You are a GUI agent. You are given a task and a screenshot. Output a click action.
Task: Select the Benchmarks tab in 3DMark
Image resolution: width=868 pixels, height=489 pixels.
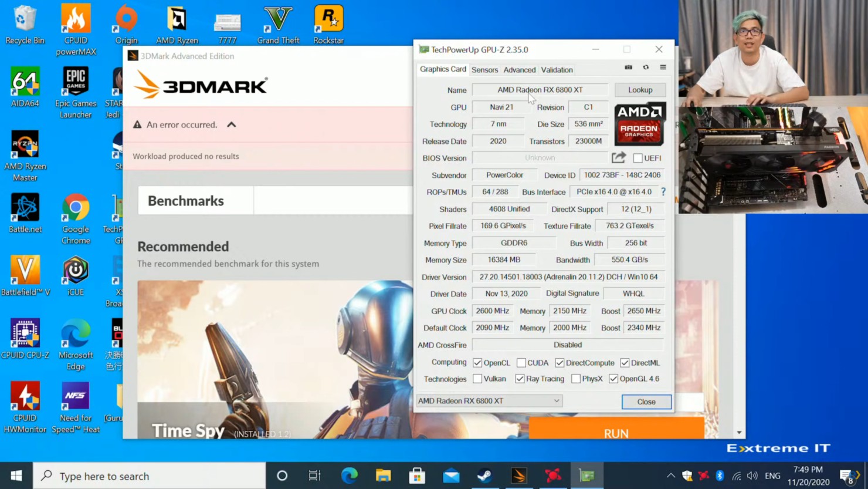tap(196, 201)
